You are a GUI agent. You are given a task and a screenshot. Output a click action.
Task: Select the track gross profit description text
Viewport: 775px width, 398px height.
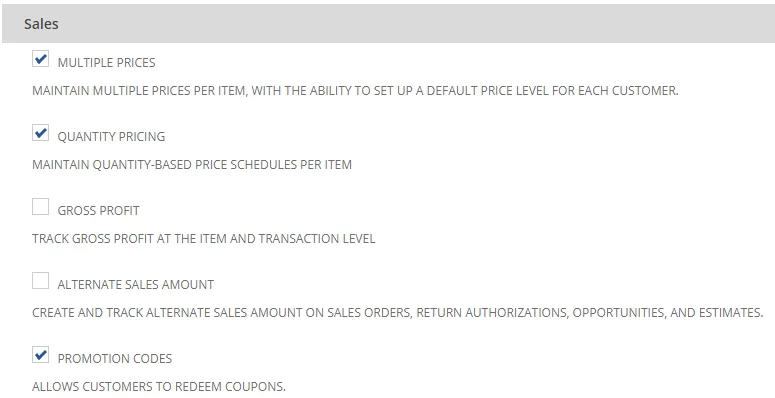coord(204,239)
